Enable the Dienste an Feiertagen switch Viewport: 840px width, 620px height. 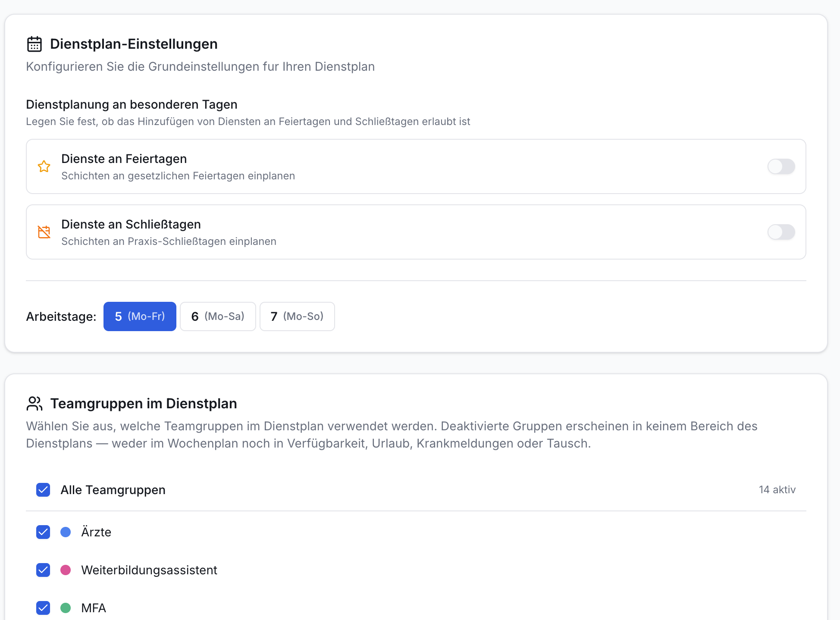781,166
